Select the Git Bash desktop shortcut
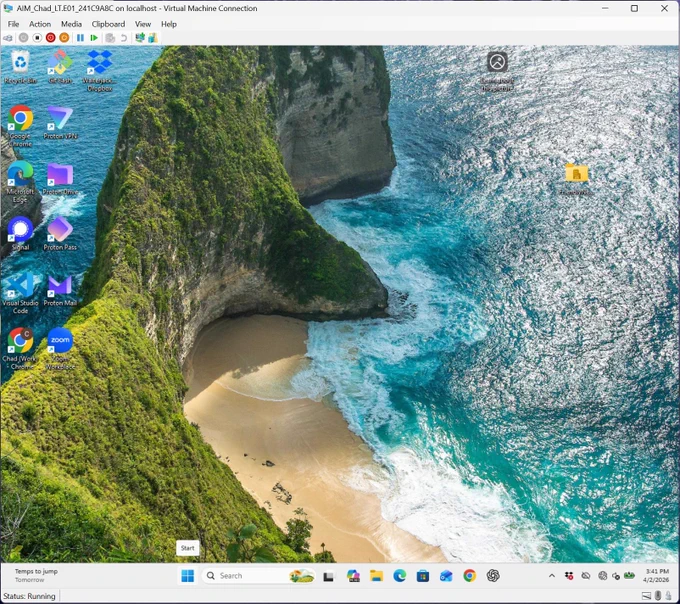The height and width of the screenshot is (604, 680). coord(60,67)
